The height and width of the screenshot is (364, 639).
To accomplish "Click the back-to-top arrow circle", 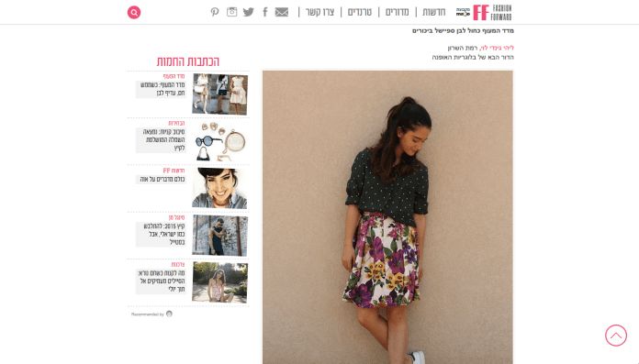I will coord(616,336).
